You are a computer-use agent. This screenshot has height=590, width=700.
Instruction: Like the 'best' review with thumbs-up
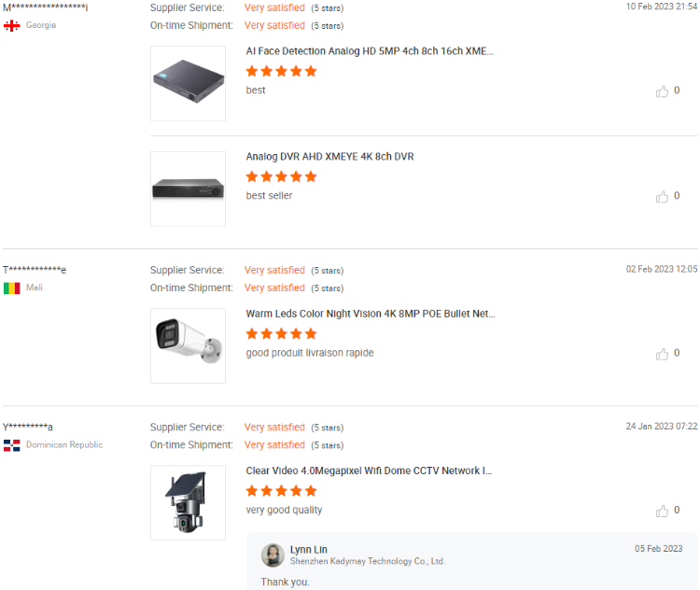663,91
